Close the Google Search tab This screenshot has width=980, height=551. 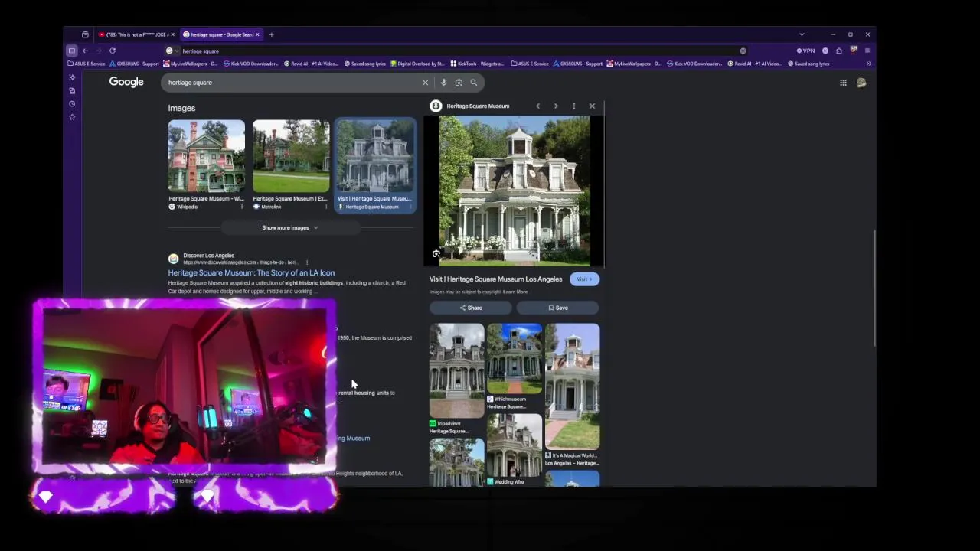tap(257, 34)
